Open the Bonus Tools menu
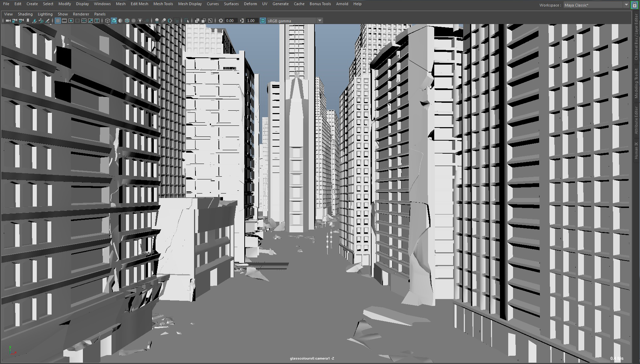Image resolution: width=640 pixels, height=364 pixels. (320, 4)
